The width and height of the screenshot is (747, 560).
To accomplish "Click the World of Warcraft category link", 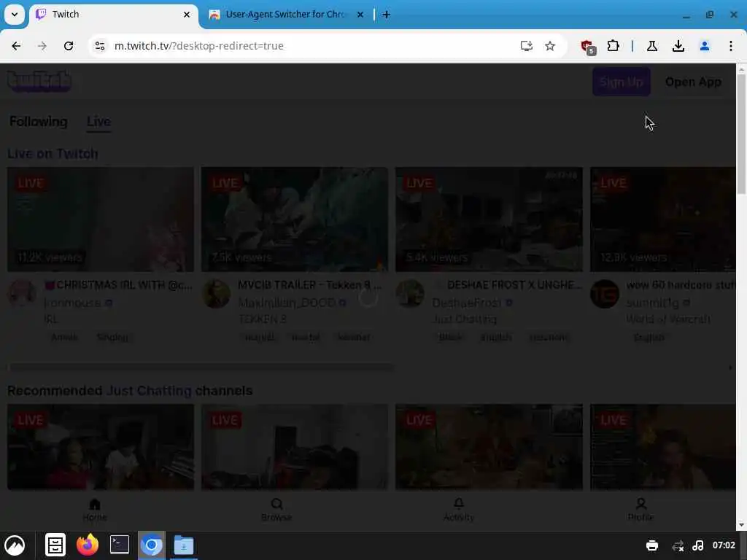I will click(668, 319).
